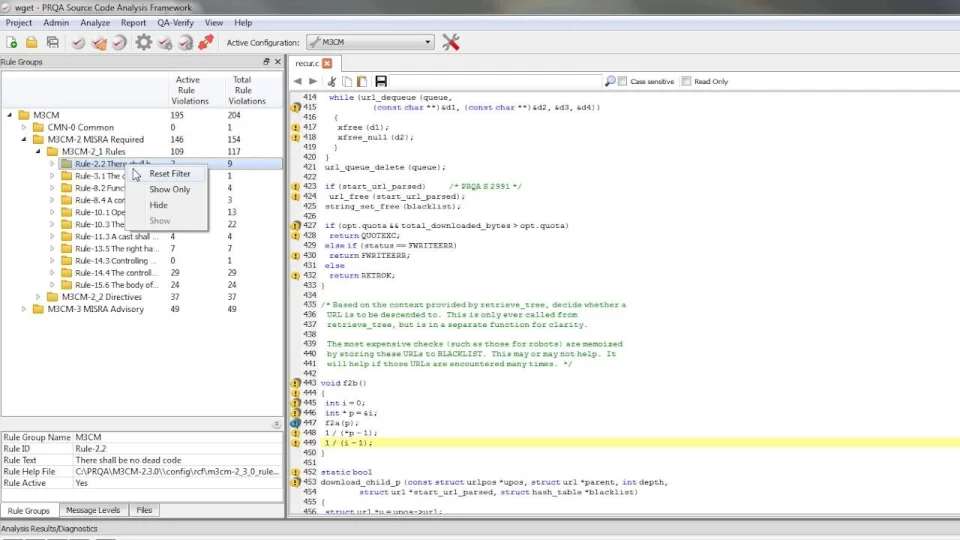Click the crossed tools configuration icon
Viewport: 960px width, 540px height.
point(451,42)
